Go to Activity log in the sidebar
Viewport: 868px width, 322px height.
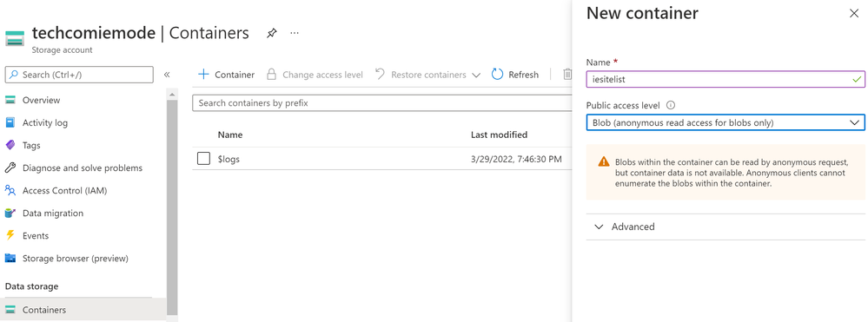45,123
